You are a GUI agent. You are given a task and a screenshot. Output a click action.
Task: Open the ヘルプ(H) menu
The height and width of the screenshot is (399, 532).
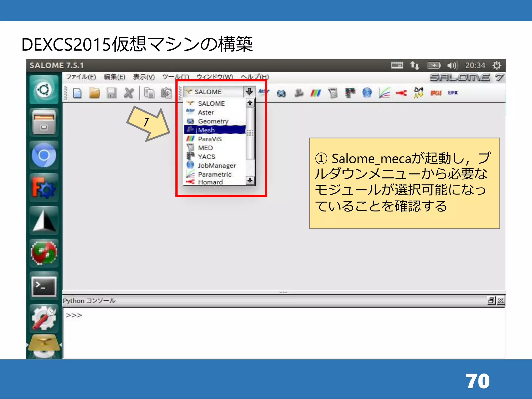point(255,77)
